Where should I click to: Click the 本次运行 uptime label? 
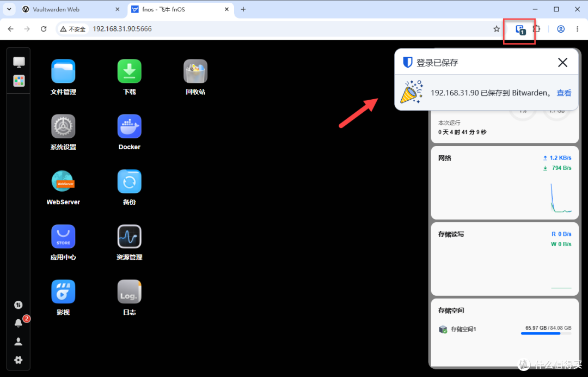coord(449,123)
